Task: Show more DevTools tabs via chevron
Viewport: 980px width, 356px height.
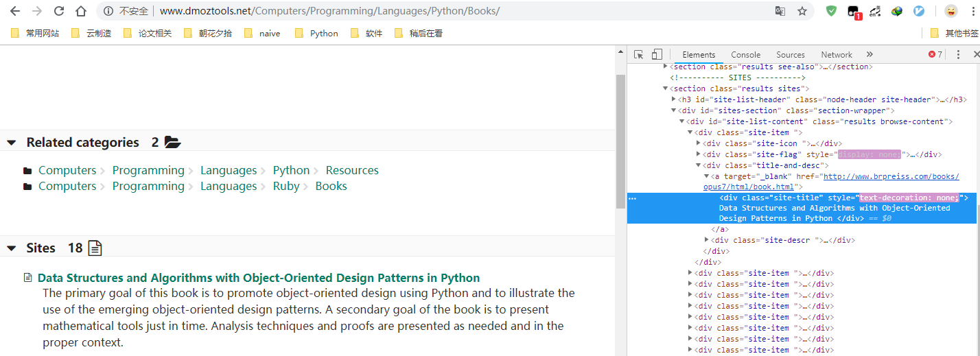Action: coord(870,54)
